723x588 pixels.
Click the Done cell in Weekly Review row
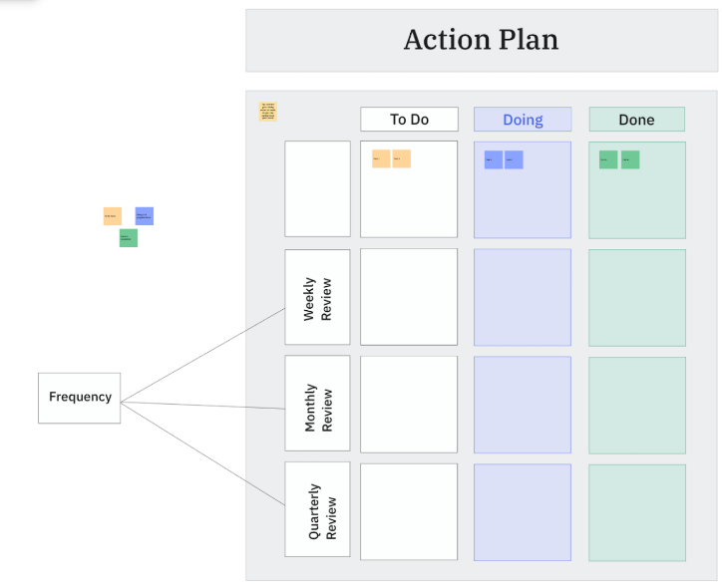tap(636, 297)
